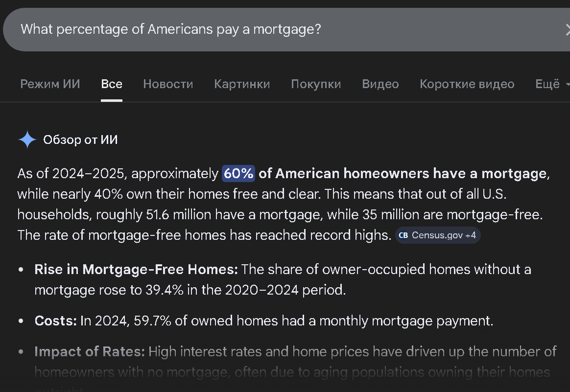The height and width of the screenshot is (392, 570).
Task: Open the Покупки tab
Action: pyautogui.click(x=316, y=84)
